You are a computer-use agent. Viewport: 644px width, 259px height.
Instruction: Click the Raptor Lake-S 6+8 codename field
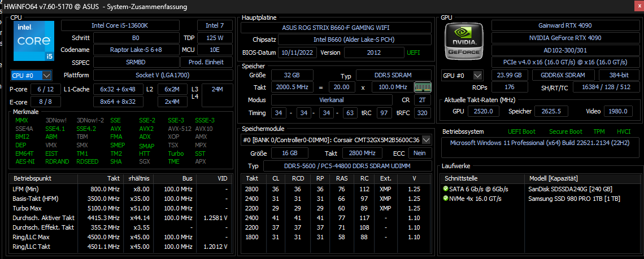coord(136,50)
